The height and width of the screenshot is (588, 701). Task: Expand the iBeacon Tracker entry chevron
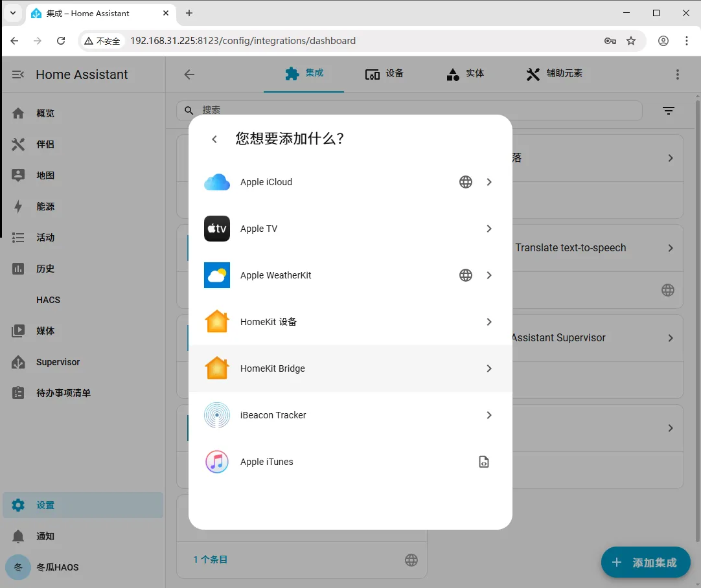489,415
